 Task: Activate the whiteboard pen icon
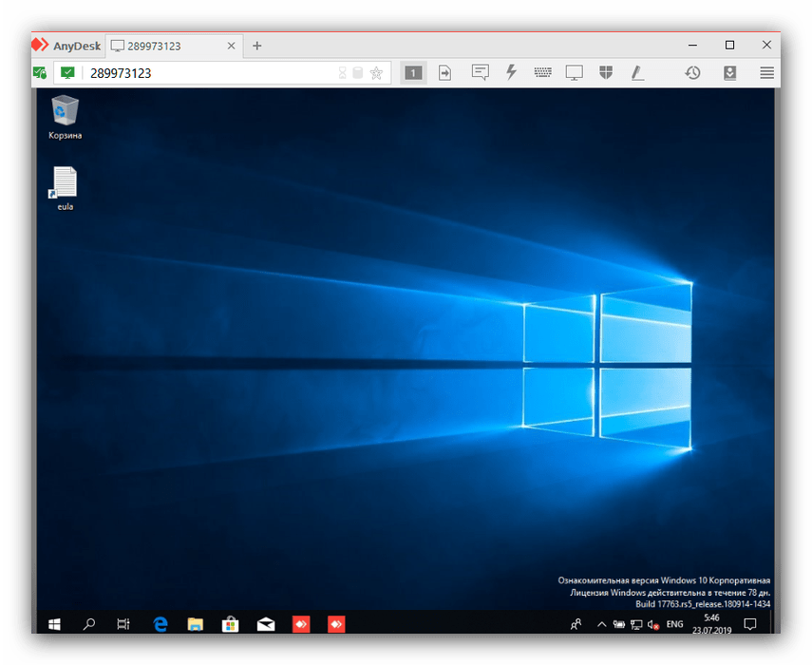(636, 72)
